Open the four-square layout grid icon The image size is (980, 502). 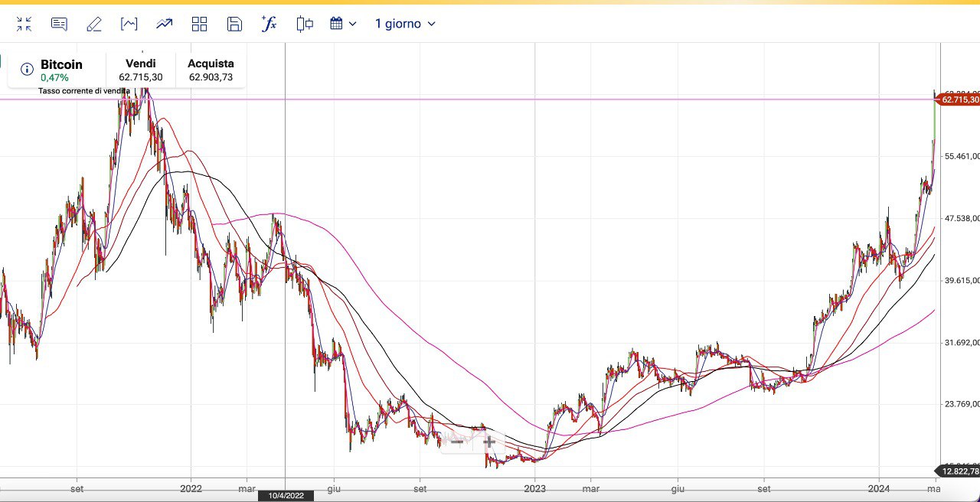coord(200,24)
